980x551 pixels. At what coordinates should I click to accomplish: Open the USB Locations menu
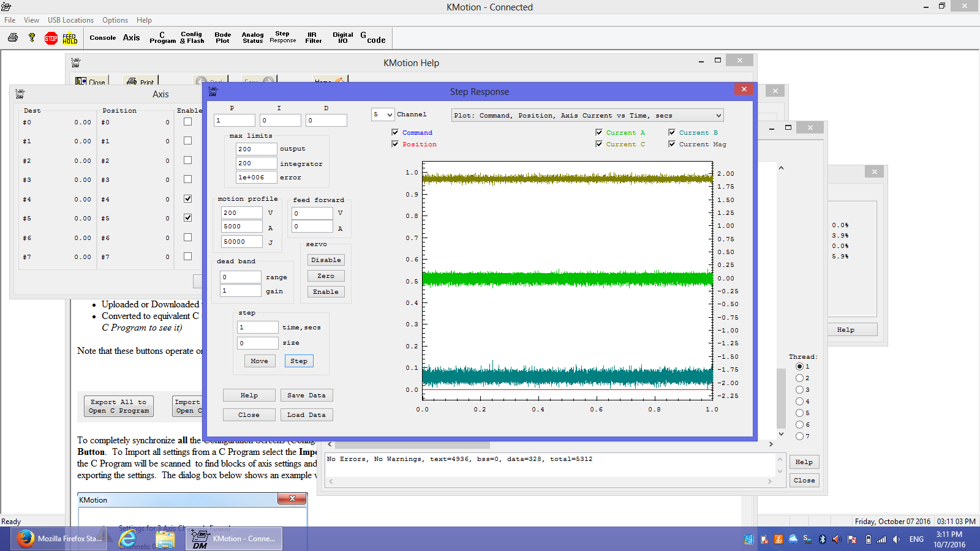click(x=70, y=20)
